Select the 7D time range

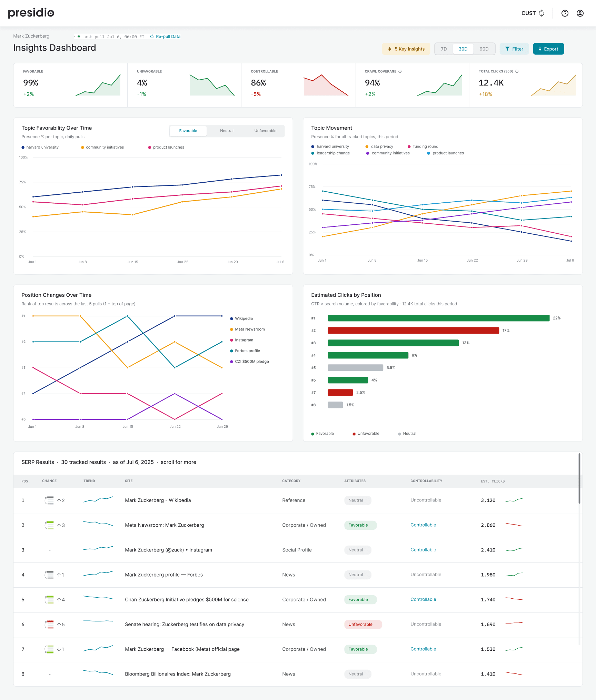[444, 49]
